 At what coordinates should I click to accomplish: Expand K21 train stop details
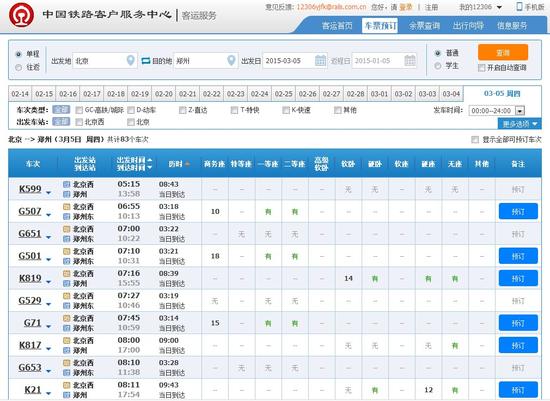(49, 393)
